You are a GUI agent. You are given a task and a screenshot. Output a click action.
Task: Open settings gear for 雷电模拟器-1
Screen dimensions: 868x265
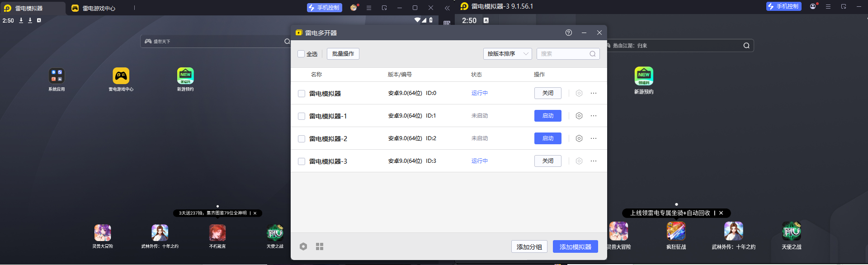click(x=579, y=116)
